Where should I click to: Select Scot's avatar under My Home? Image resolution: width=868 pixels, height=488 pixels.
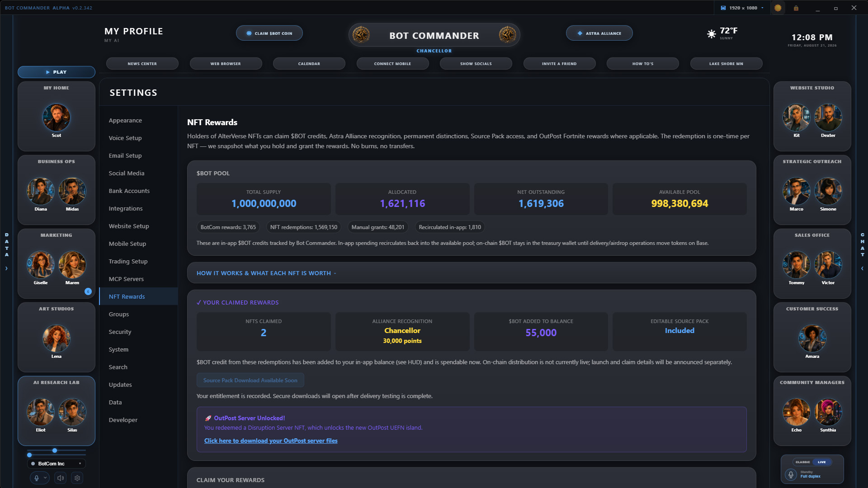point(57,117)
